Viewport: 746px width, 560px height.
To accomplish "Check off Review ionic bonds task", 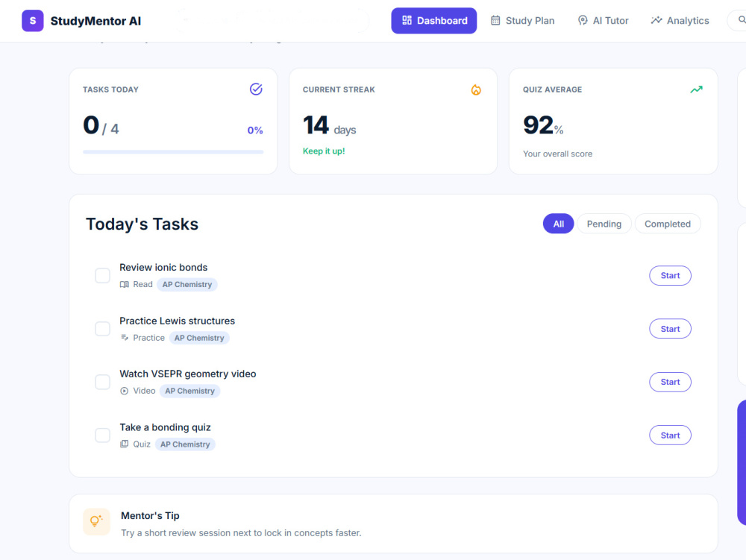I will pyautogui.click(x=102, y=275).
